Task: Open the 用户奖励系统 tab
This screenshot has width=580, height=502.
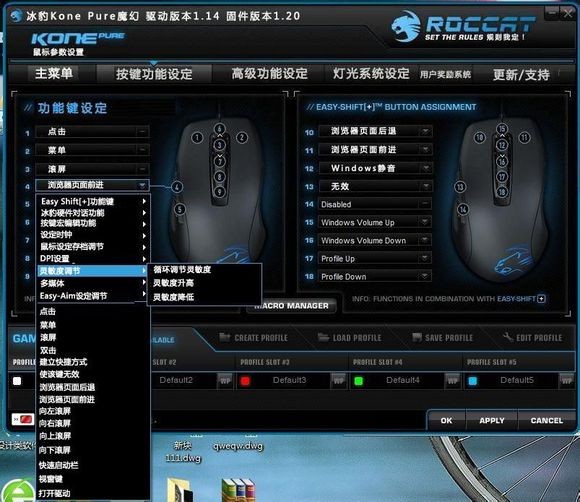Action: (445, 74)
